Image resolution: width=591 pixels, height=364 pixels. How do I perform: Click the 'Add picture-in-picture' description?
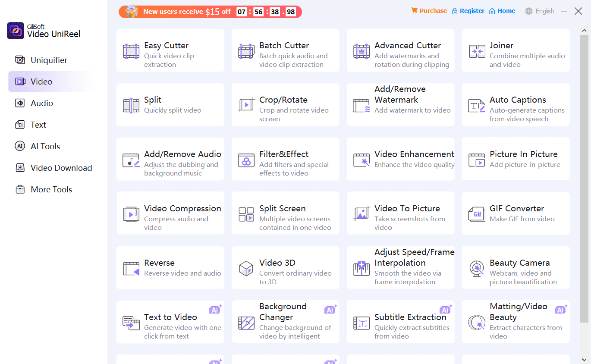pos(525,164)
